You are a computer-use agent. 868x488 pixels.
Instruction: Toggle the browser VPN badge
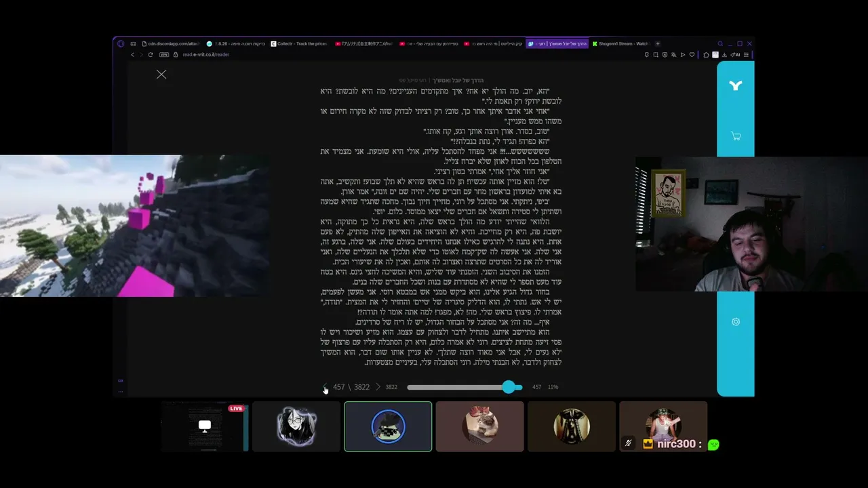pos(163,54)
